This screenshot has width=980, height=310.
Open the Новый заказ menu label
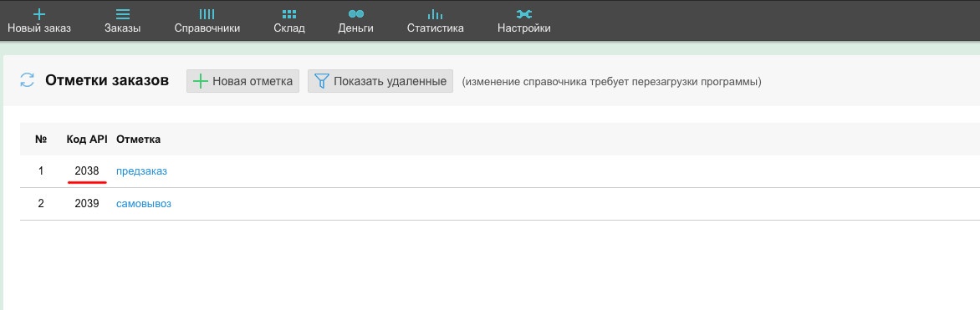[38, 28]
